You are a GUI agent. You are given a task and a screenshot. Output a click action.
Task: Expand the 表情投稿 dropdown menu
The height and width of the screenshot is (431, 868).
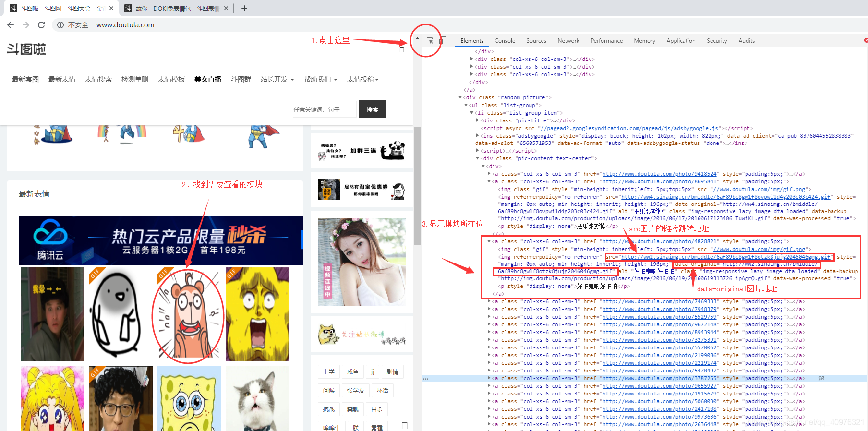coord(363,79)
